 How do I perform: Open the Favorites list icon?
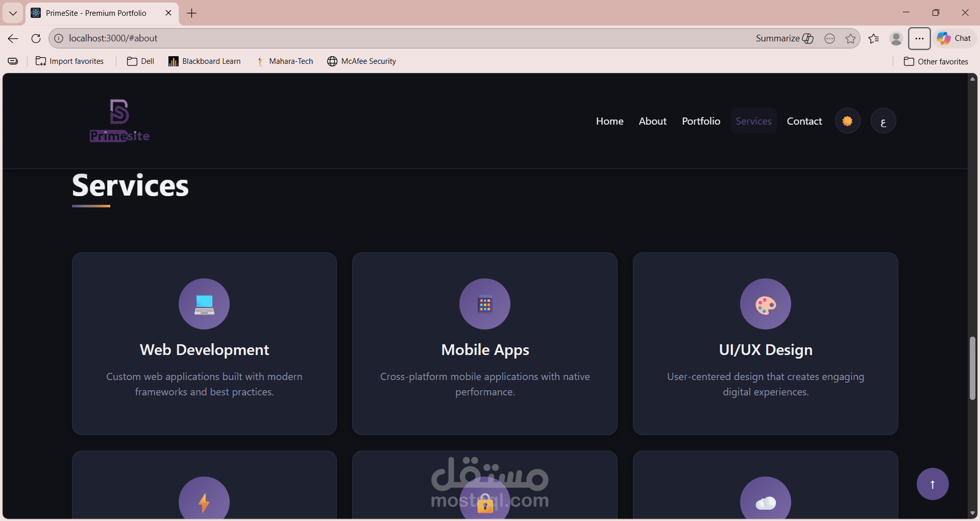pos(874,38)
